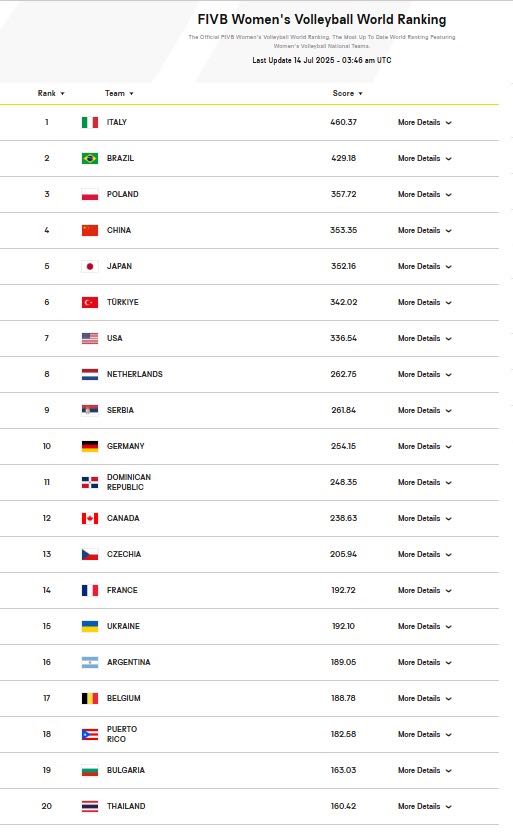Viewport: 513px width, 836px height.
Task: Click the Türkiye flag icon
Action: [90, 302]
